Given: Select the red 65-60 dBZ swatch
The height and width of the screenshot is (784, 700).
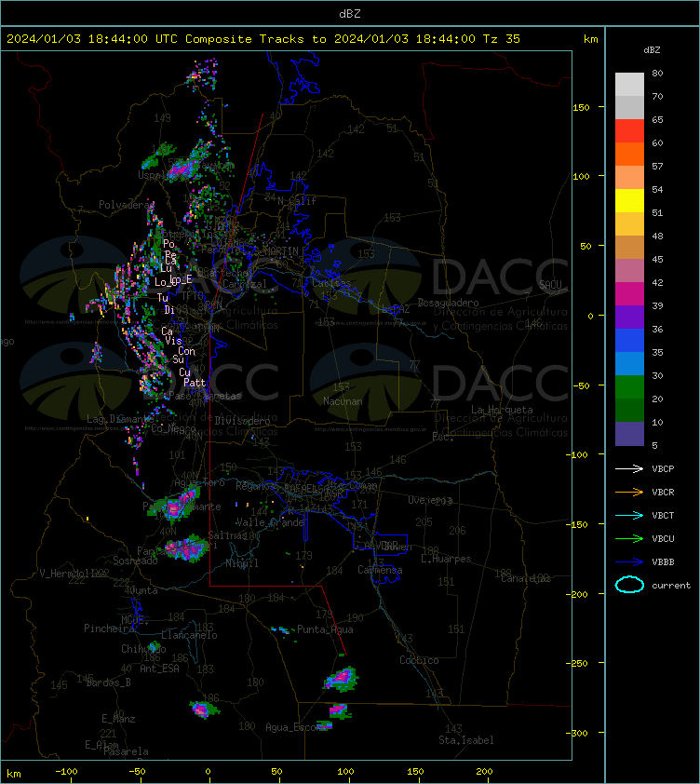Looking at the screenshot, I should (629, 131).
